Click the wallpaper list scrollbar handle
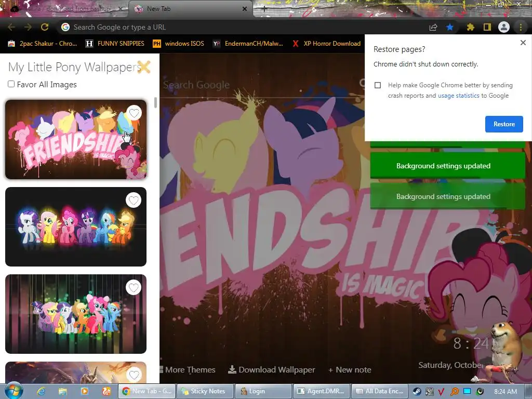This screenshot has height=399, width=532. (x=155, y=102)
